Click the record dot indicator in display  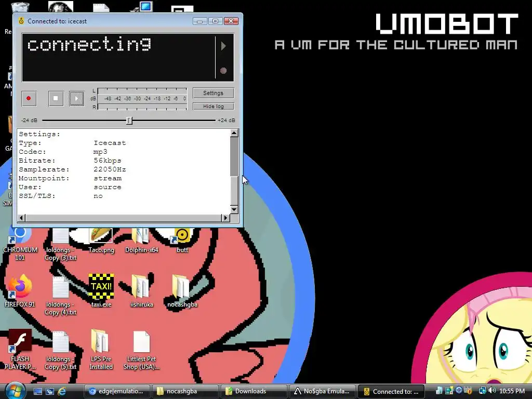pyautogui.click(x=223, y=71)
